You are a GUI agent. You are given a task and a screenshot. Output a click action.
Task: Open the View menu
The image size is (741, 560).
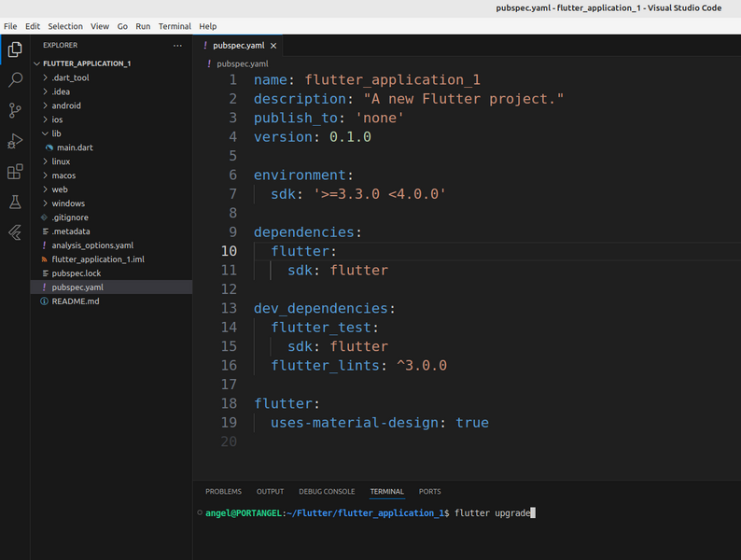pos(100,26)
